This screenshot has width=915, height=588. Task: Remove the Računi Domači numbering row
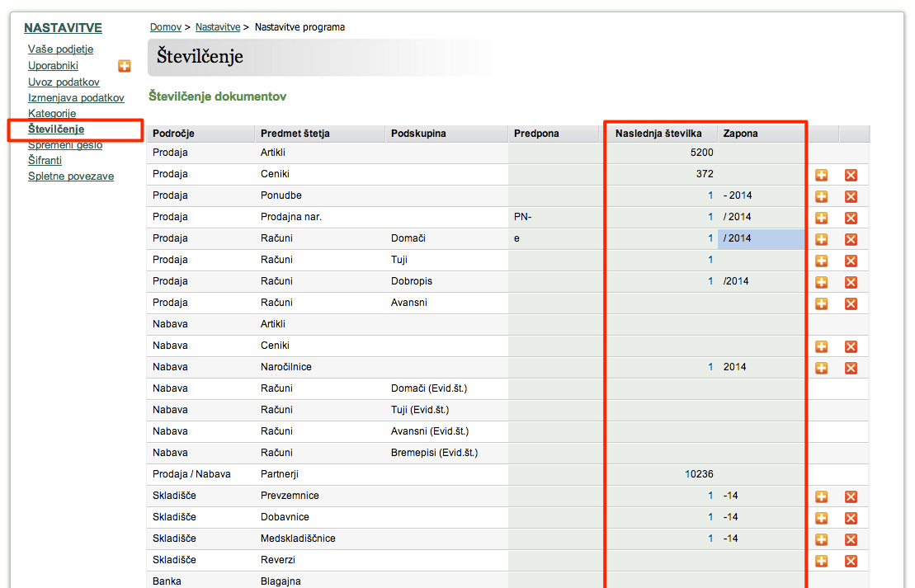[851, 239]
